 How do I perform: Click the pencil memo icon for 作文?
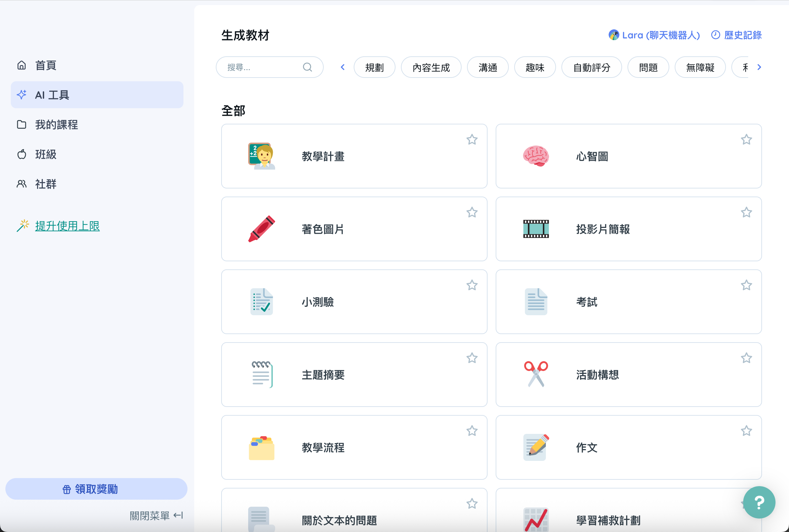point(536,447)
